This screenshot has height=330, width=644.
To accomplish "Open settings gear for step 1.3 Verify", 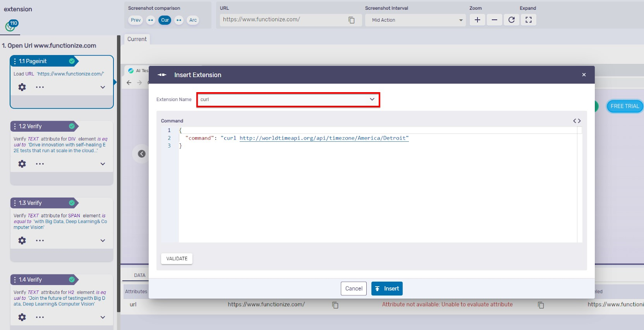I will click(x=22, y=240).
